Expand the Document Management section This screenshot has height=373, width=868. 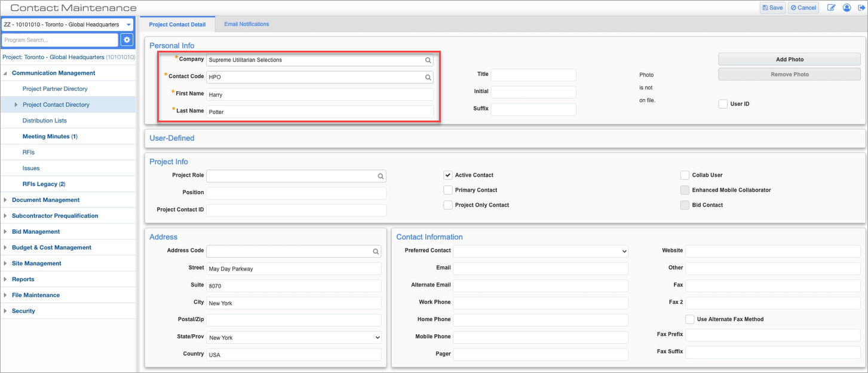click(x=6, y=200)
